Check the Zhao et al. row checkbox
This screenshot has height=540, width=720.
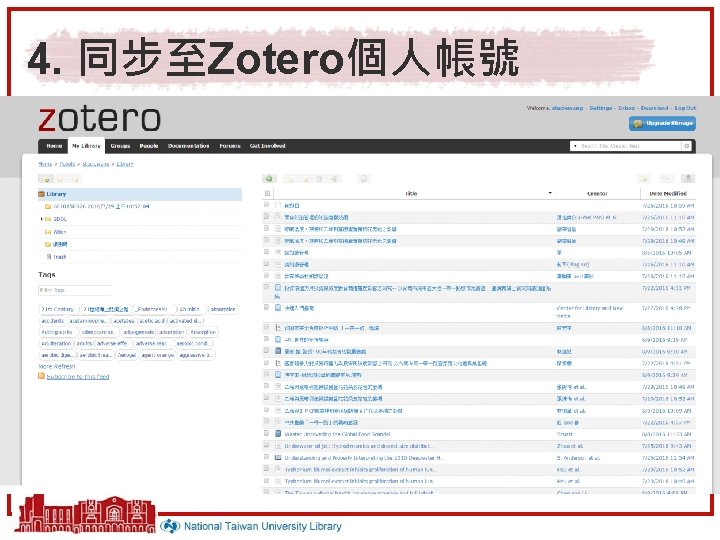tap(266, 445)
